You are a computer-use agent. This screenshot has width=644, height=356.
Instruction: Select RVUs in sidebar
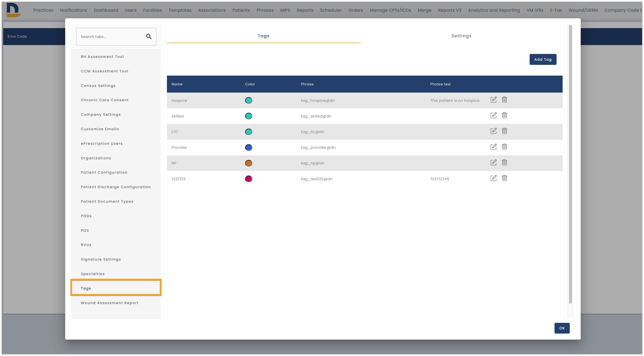tap(86, 245)
